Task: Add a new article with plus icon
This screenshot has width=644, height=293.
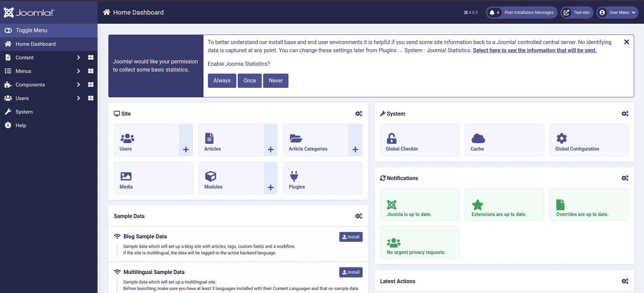Action: point(271,140)
